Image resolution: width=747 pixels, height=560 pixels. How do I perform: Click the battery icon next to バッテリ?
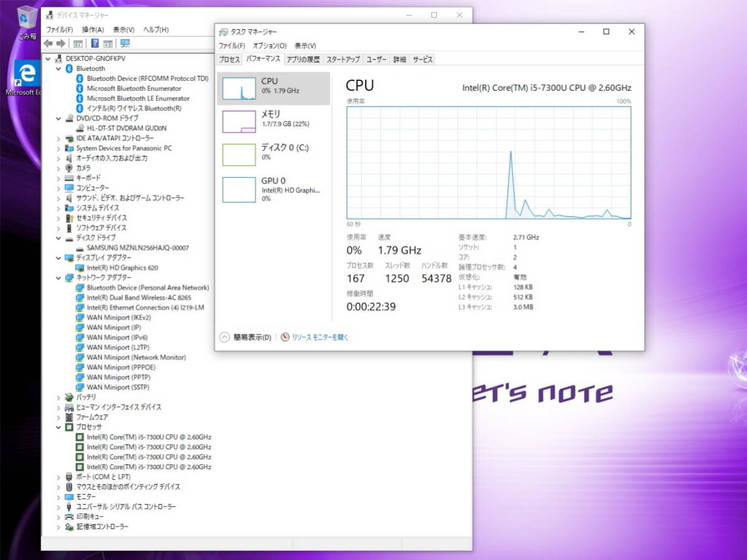69,397
